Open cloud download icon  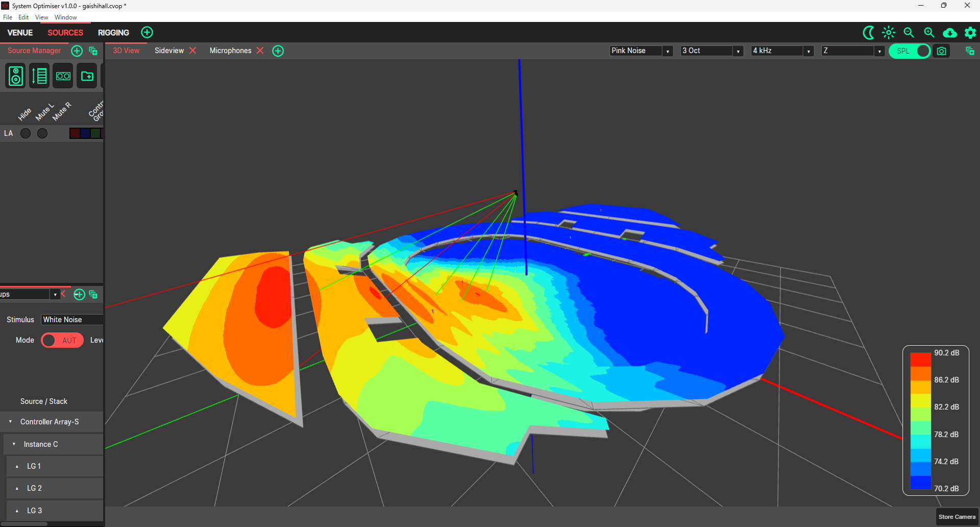[950, 33]
